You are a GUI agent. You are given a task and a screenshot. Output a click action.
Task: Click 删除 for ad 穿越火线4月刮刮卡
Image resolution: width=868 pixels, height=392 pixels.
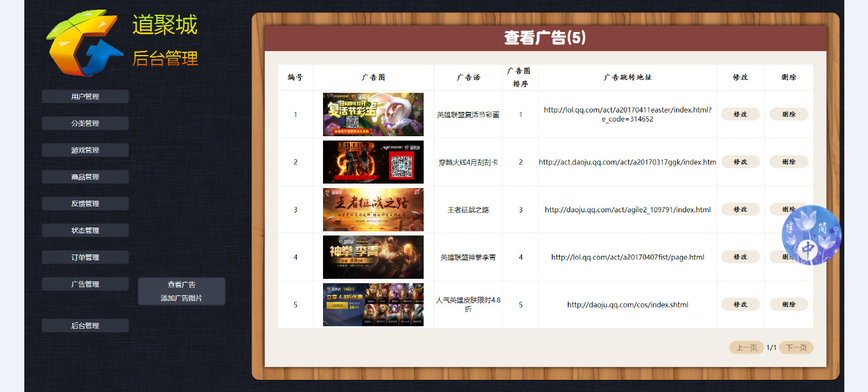point(789,162)
